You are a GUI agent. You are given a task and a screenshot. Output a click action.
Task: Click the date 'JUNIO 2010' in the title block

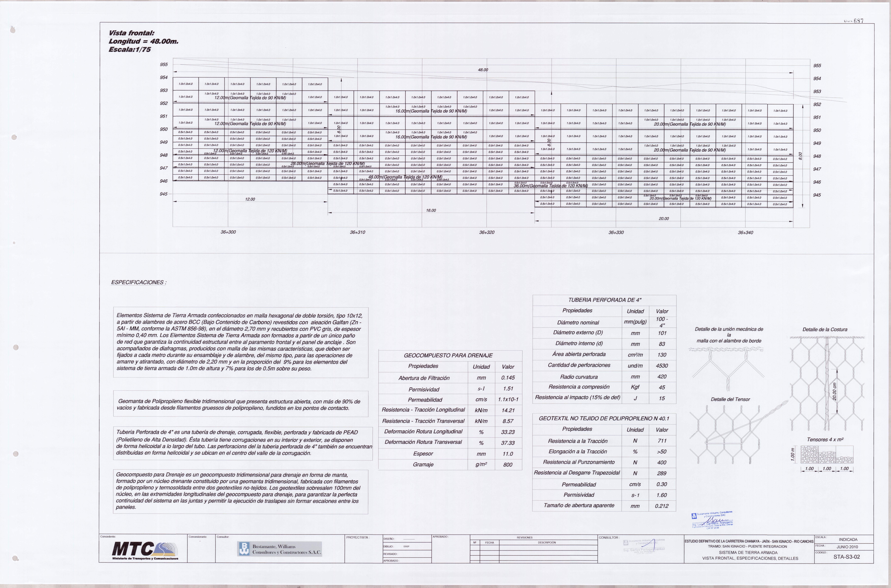click(x=847, y=547)
